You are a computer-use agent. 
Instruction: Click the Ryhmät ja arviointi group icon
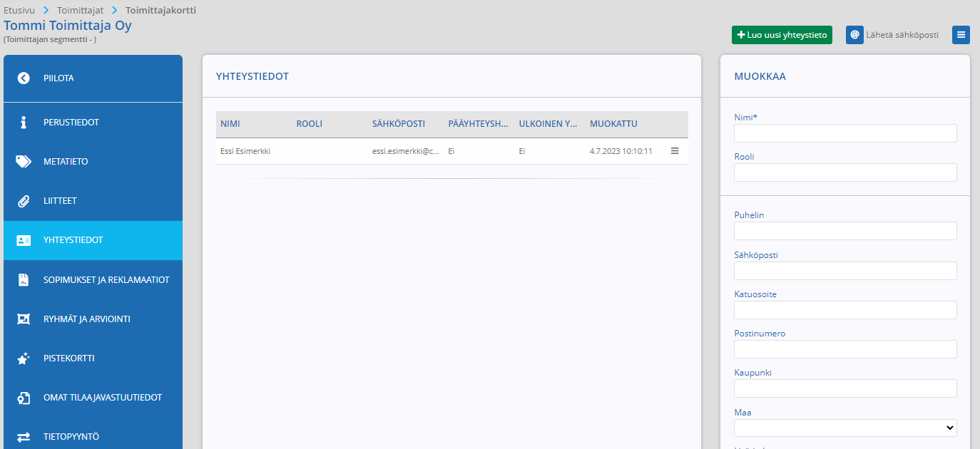coord(24,319)
